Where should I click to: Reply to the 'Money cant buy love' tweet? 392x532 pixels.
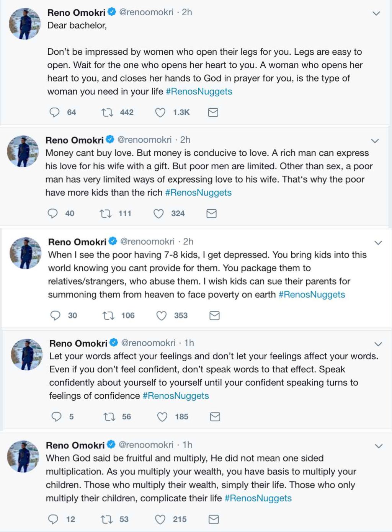pyautogui.click(x=52, y=213)
